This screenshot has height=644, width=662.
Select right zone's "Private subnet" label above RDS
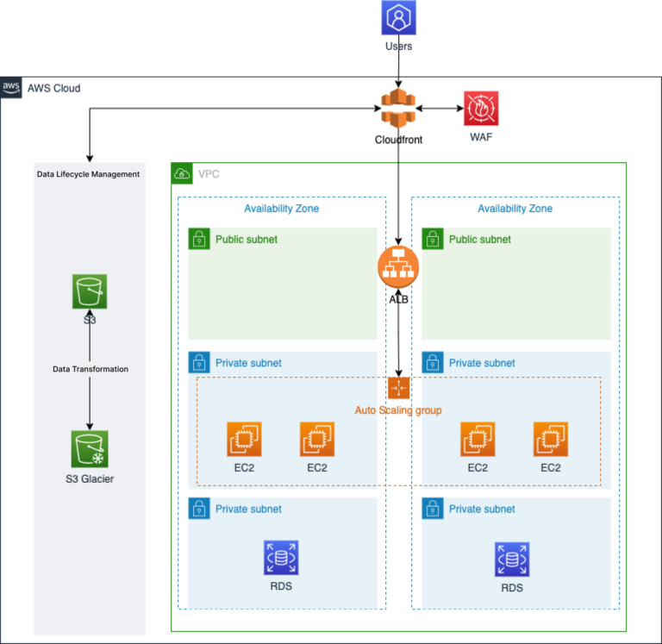click(x=482, y=509)
